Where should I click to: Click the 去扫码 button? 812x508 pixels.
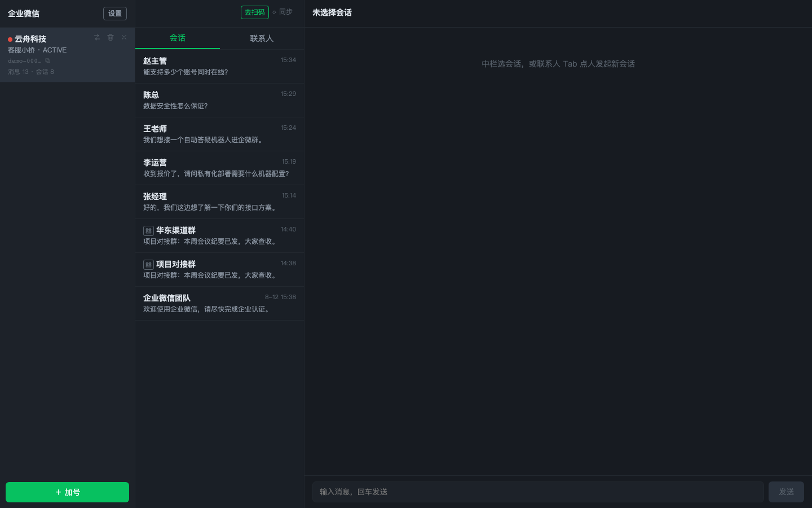pyautogui.click(x=255, y=12)
